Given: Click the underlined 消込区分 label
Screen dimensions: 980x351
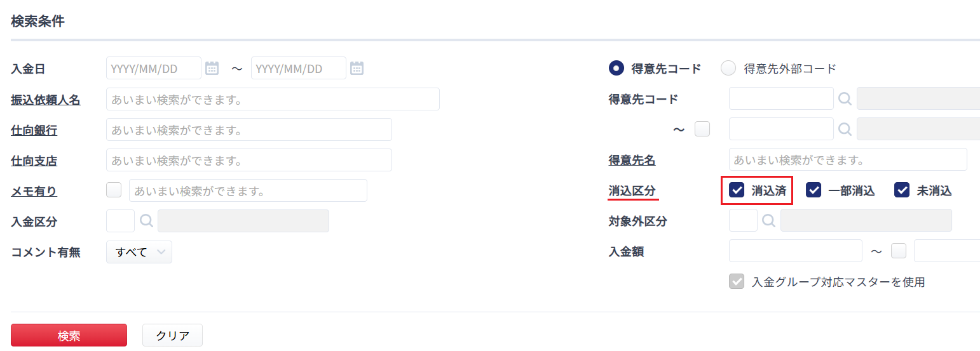Looking at the screenshot, I should pyautogui.click(x=632, y=190).
